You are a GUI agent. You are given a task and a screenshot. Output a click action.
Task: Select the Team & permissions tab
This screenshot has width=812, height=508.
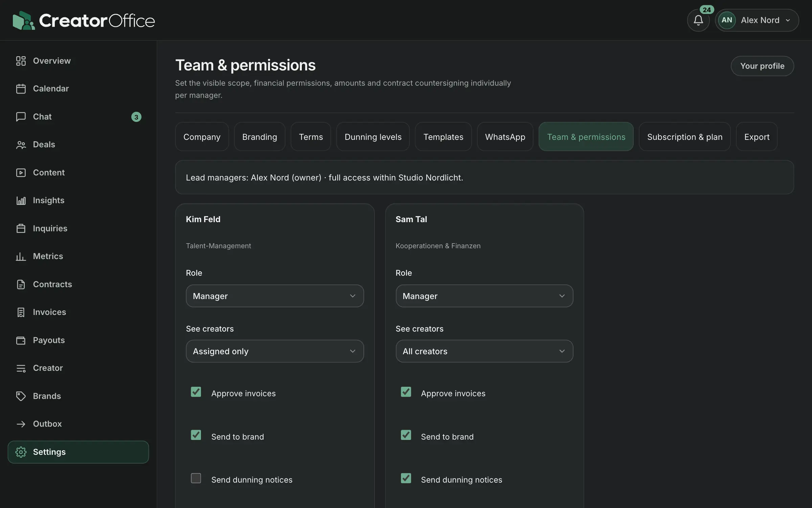coord(586,137)
